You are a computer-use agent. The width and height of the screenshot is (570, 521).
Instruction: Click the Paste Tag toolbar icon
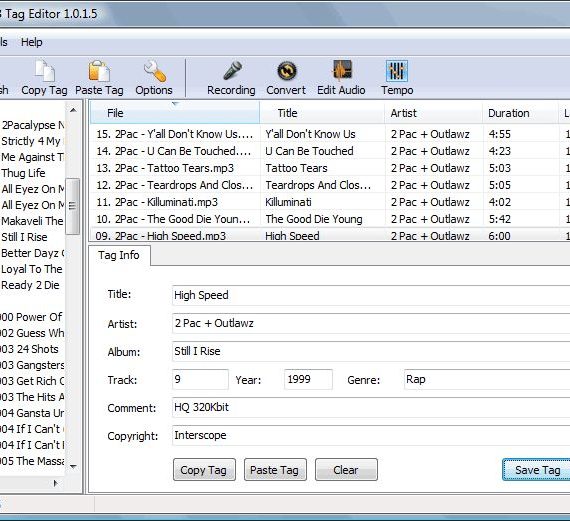[x=99, y=71]
